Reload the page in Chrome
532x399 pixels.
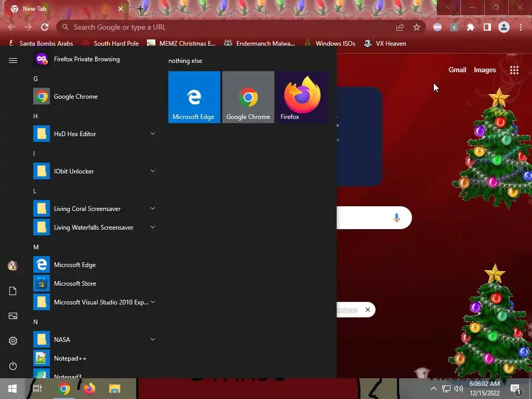(x=45, y=27)
